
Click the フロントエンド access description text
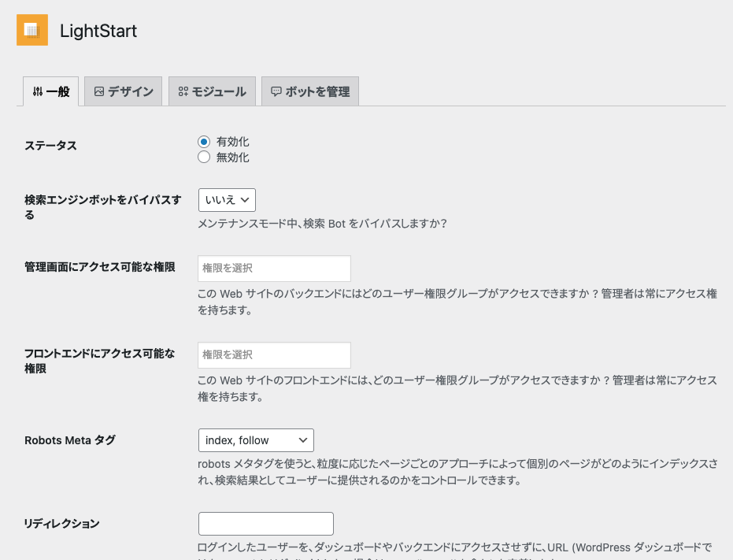pyautogui.click(x=457, y=388)
